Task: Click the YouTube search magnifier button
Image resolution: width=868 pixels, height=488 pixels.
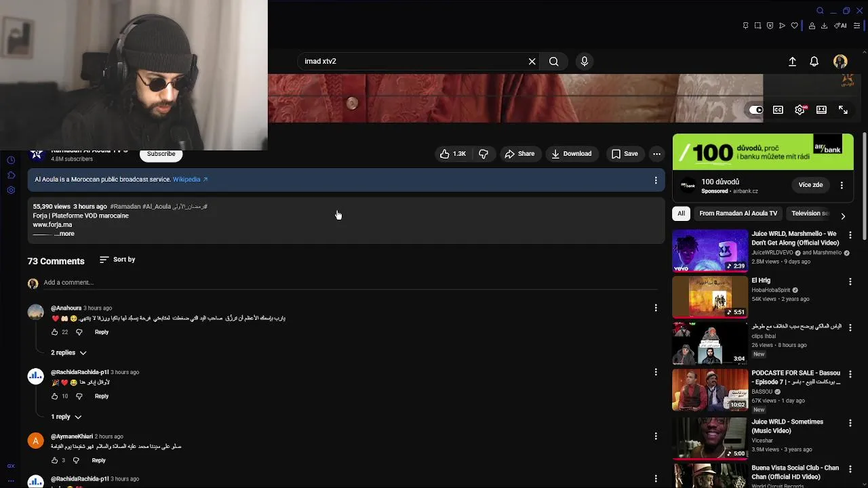Action: pyautogui.click(x=554, y=61)
